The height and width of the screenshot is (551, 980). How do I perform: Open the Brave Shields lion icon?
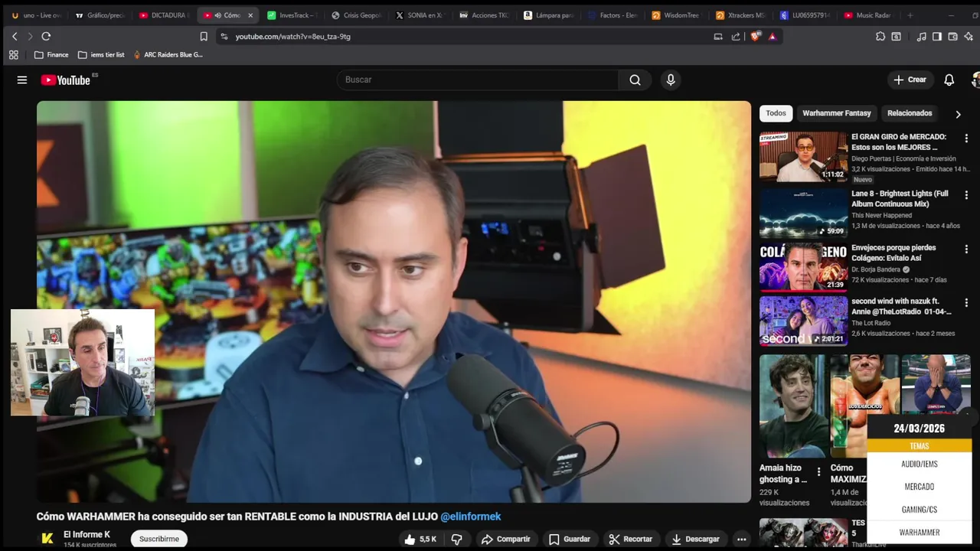click(755, 36)
